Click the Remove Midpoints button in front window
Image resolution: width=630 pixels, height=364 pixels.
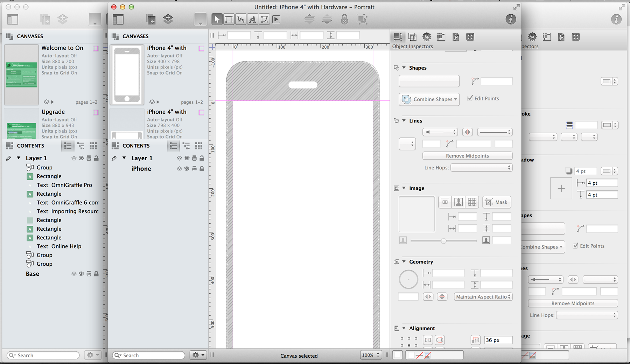pos(467,156)
